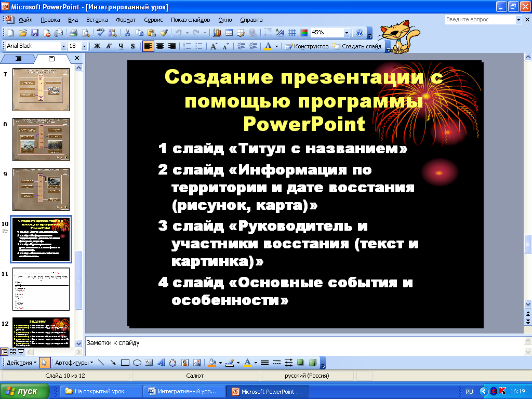Switch to Интегративный уро... Word taskbar button
The width and height of the screenshot is (532, 399).
click(x=184, y=391)
